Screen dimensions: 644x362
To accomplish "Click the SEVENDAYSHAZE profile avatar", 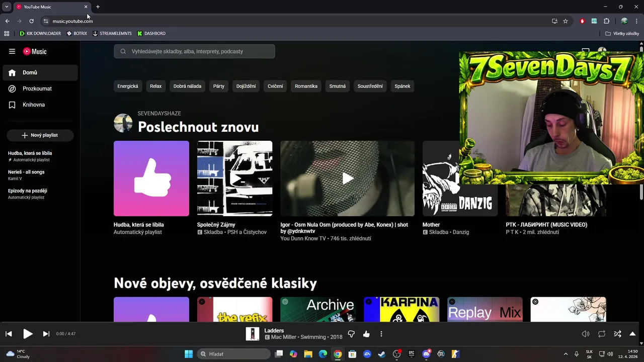I will pyautogui.click(x=123, y=123).
